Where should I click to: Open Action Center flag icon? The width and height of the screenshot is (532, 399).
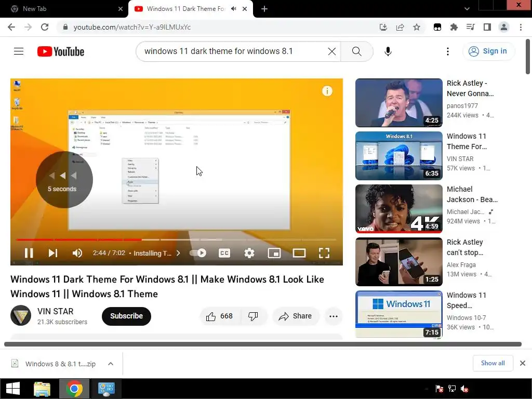tap(440, 389)
